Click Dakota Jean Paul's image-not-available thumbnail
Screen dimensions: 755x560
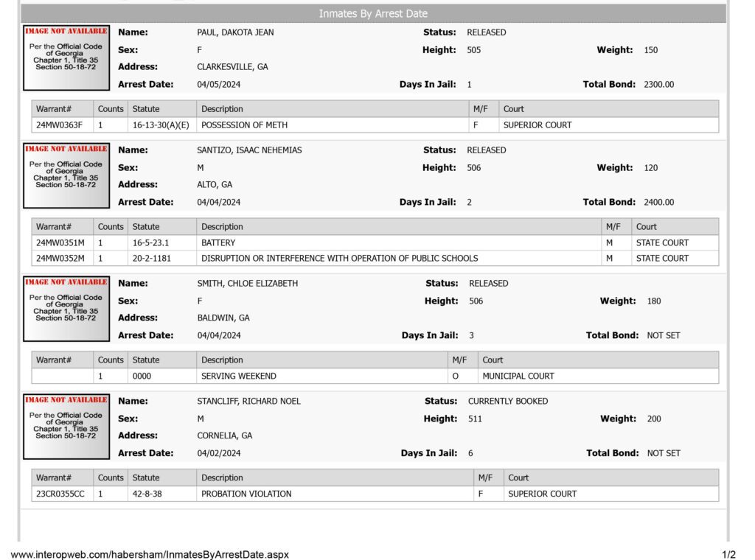(66, 57)
